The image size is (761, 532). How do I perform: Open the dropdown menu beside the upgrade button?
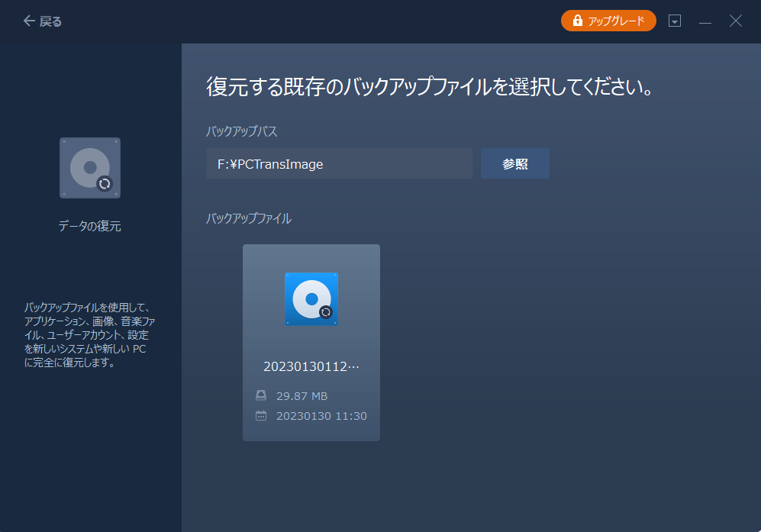[675, 21]
